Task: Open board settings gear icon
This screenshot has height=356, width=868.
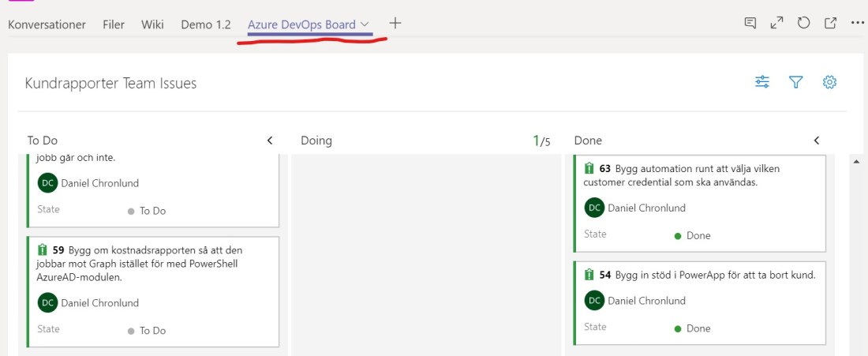Action: pos(829,82)
